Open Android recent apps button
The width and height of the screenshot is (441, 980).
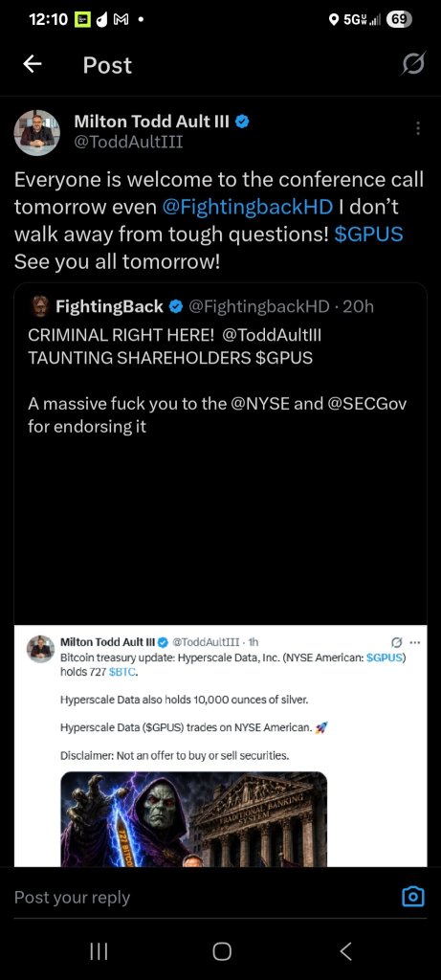(x=99, y=951)
